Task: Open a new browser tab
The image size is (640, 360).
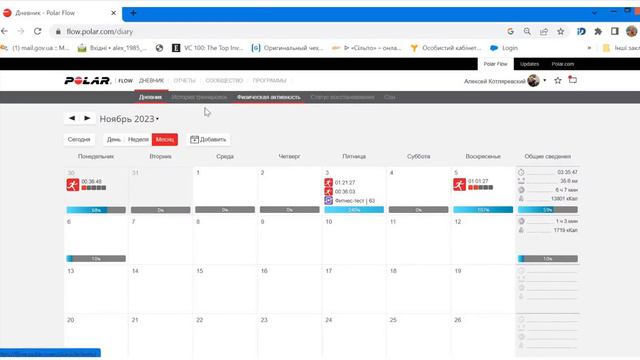Action: [x=133, y=13]
